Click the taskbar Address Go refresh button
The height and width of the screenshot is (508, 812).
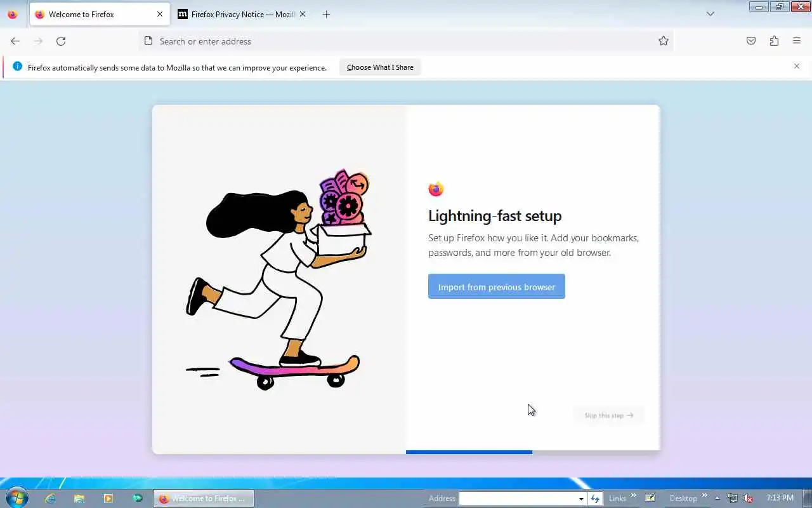click(594, 498)
